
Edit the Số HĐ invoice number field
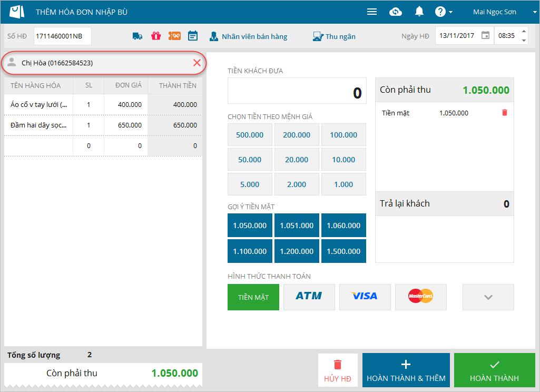pyautogui.click(x=62, y=36)
